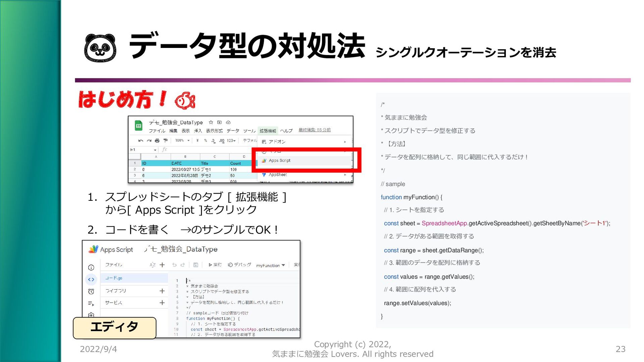
Task: Select the コード.gs file
Action: tap(134, 278)
